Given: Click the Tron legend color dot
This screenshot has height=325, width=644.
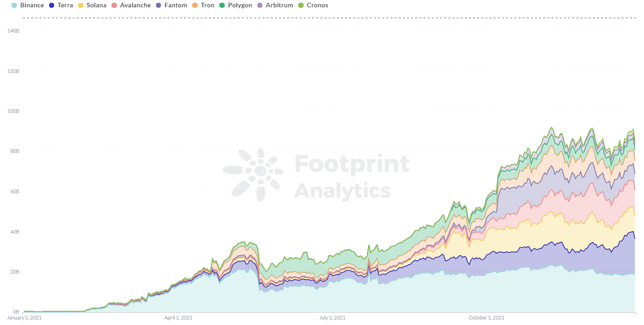Looking at the screenshot, I should pos(195,6).
